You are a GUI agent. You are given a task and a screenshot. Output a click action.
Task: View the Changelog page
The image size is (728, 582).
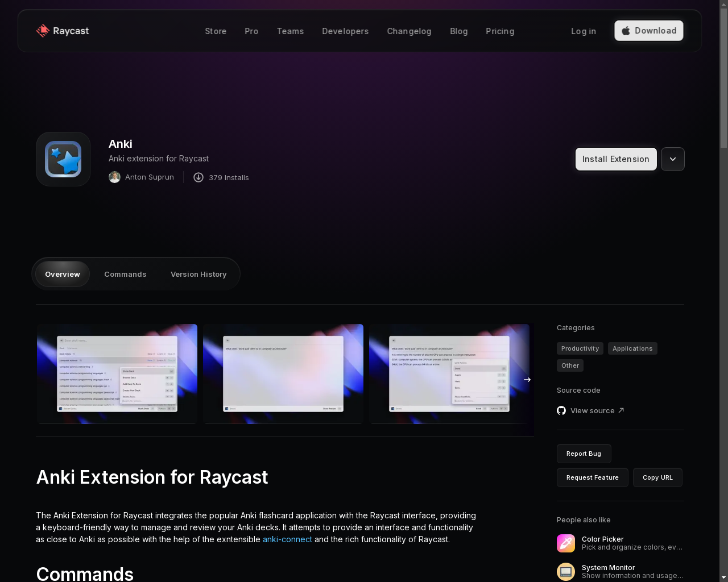409,31
